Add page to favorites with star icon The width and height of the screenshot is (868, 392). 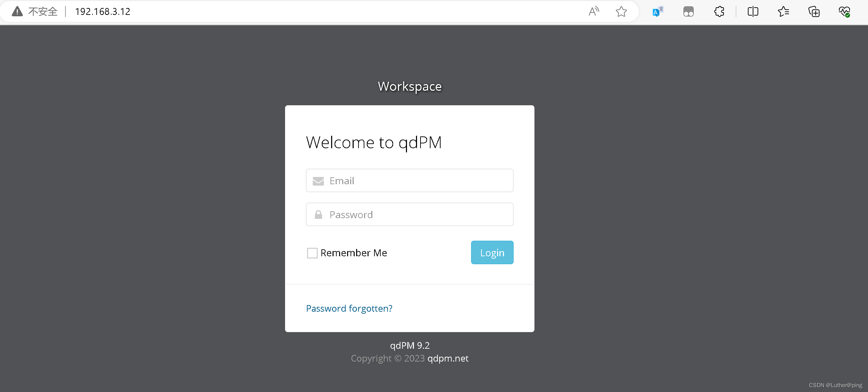621,11
